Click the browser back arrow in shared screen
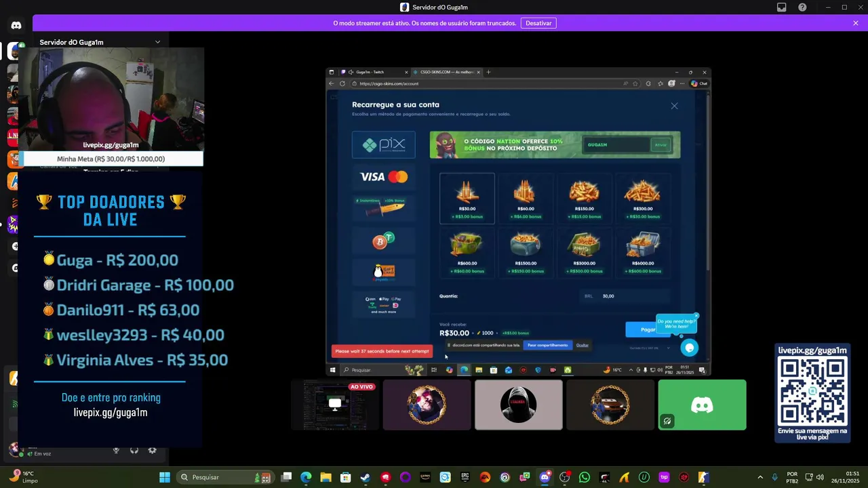The height and width of the screenshot is (488, 868). click(331, 83)
